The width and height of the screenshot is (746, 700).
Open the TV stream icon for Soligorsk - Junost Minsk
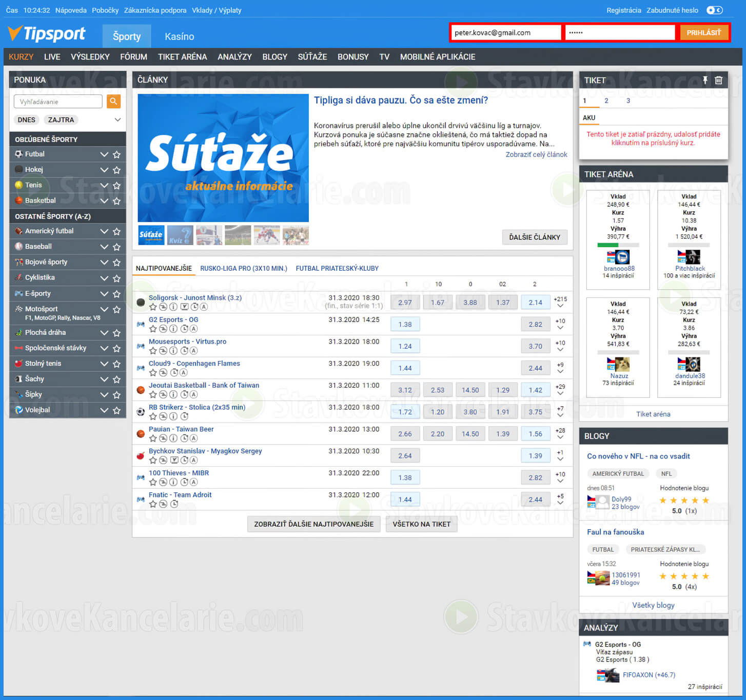pos(184,307)
